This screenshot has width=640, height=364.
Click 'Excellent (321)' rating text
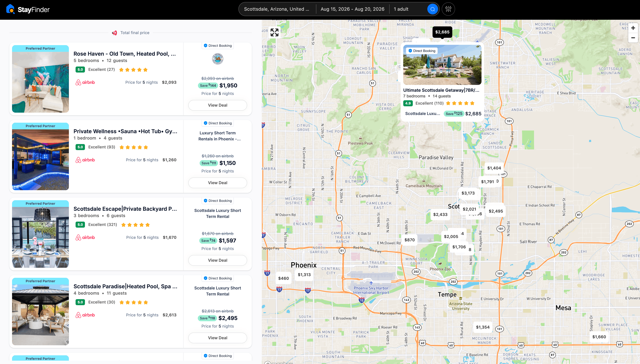[x=102, y=224]
